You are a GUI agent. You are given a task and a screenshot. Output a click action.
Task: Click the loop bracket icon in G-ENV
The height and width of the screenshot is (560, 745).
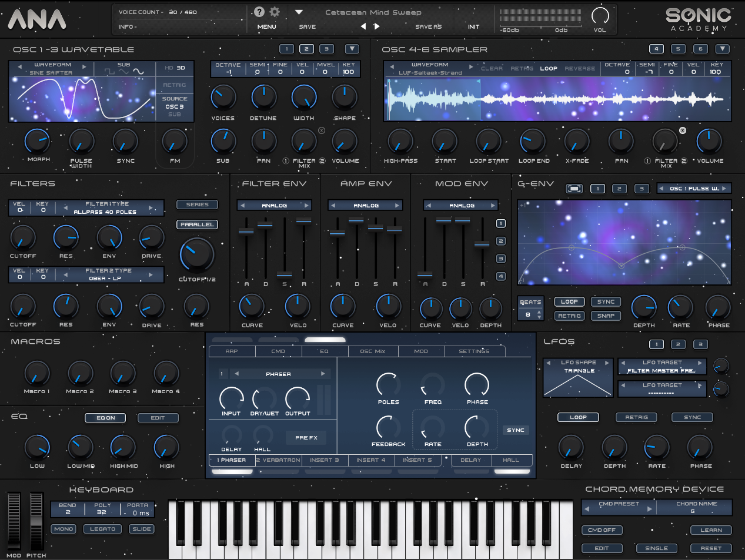[x=574, y=188]
